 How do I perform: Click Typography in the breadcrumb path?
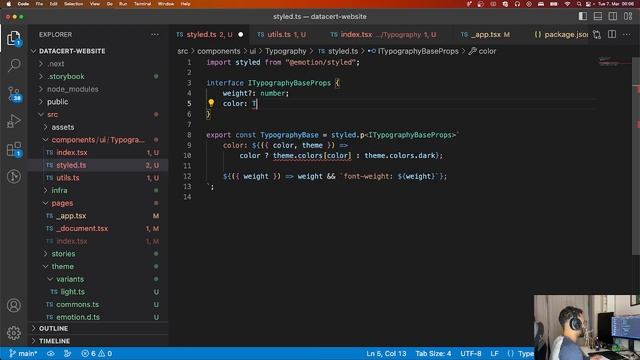285,51
